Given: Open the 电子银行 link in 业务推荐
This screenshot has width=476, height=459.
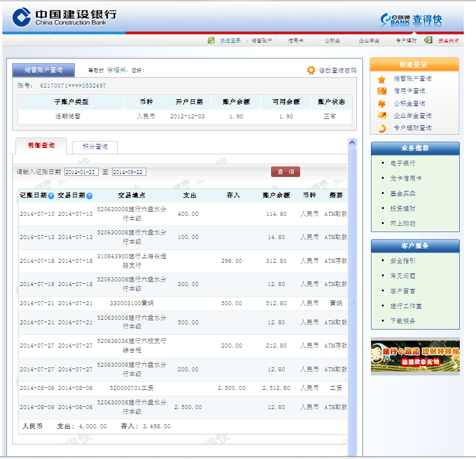Looking at the screenshot, I should click(403, 163).
